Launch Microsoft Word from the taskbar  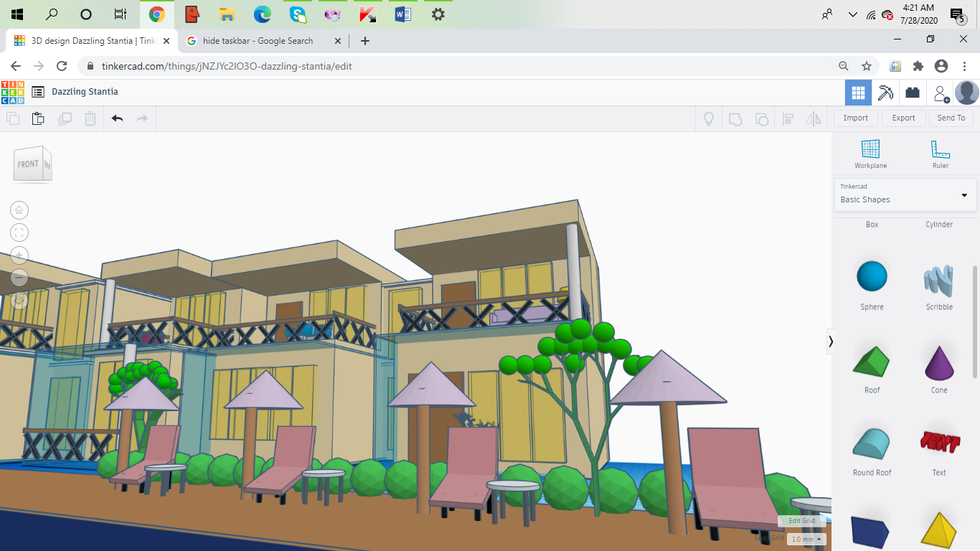point(403,14)
